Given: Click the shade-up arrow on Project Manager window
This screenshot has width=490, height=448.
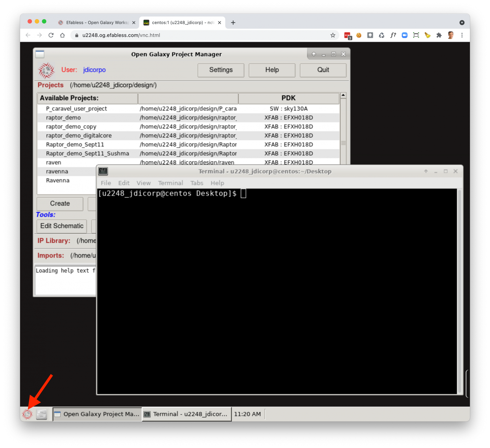Looking at the screenshot, I should [314, 54].
